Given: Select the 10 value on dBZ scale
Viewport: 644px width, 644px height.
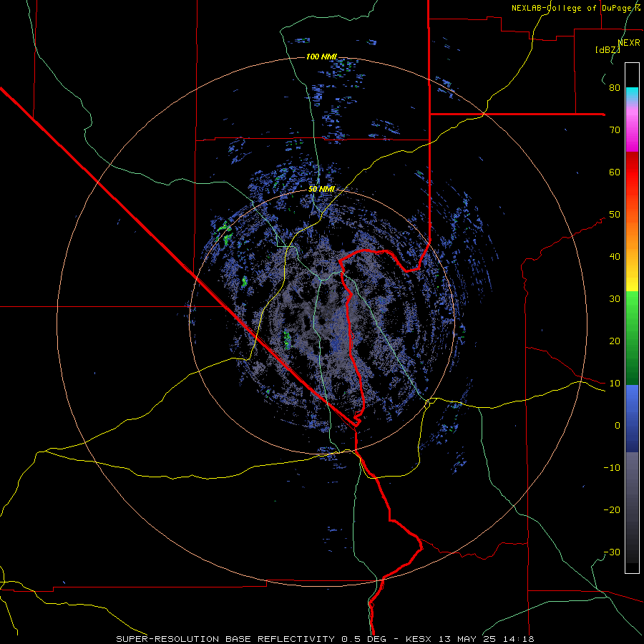Looking at the screenshot, I should [x=615, y=384].
